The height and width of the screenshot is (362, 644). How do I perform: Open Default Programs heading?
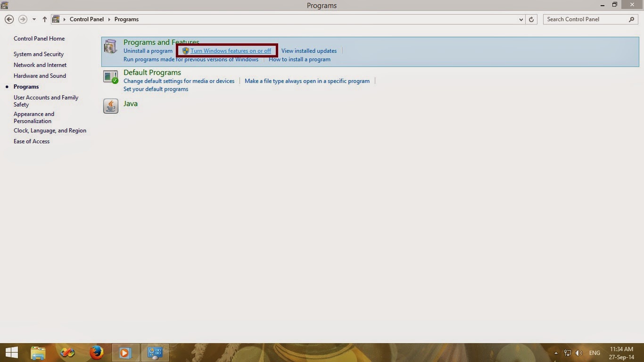coord(152,73)
